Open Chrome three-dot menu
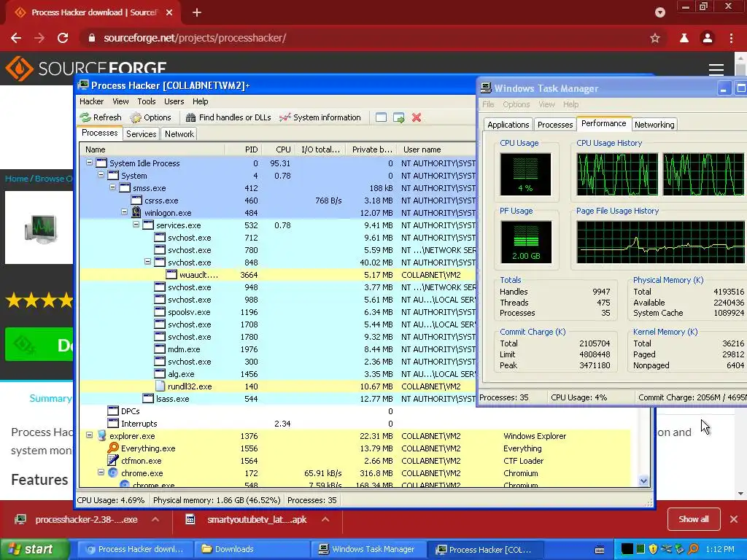The width and height of the screenshot is (747, 560). (x=731, y=38)
